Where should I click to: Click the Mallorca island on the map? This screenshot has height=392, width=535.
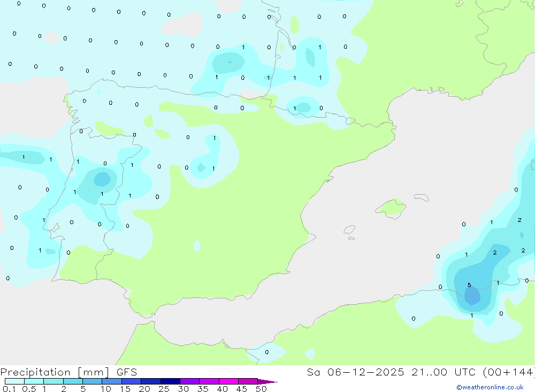[391, 208]
